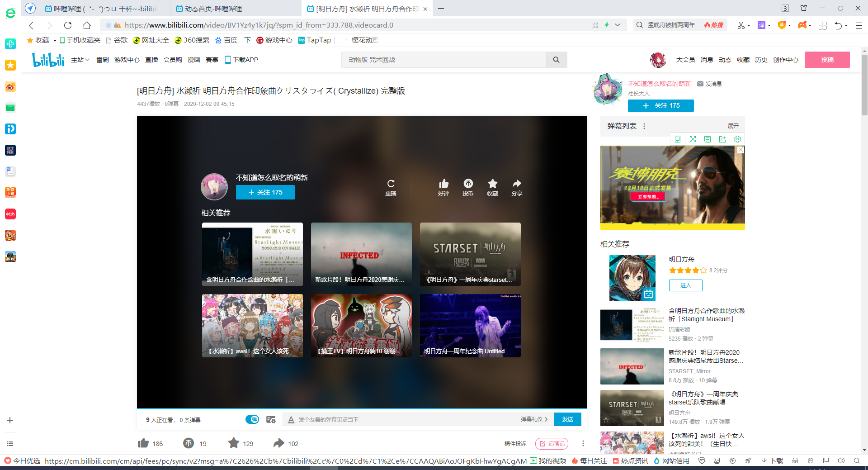Open the 直播 nav item
The width and height of the screenshot is (868, 470).
pos(151,60)
